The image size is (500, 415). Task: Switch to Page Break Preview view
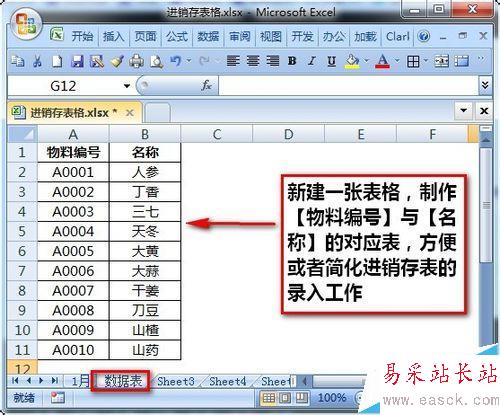302,398
